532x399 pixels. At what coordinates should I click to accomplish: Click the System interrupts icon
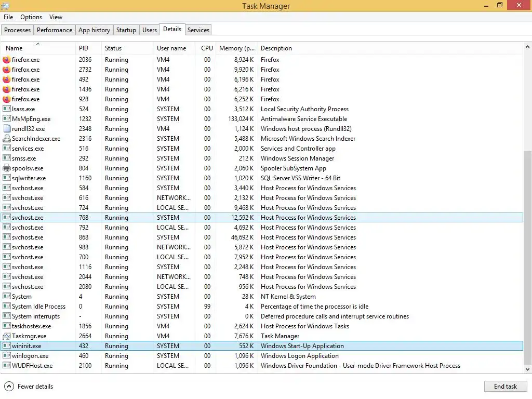pos(6,316)
